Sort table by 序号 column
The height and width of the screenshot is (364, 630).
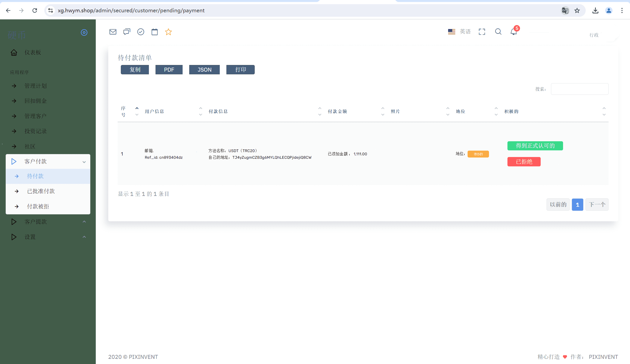pyautogui.click(x=130, y=111)
